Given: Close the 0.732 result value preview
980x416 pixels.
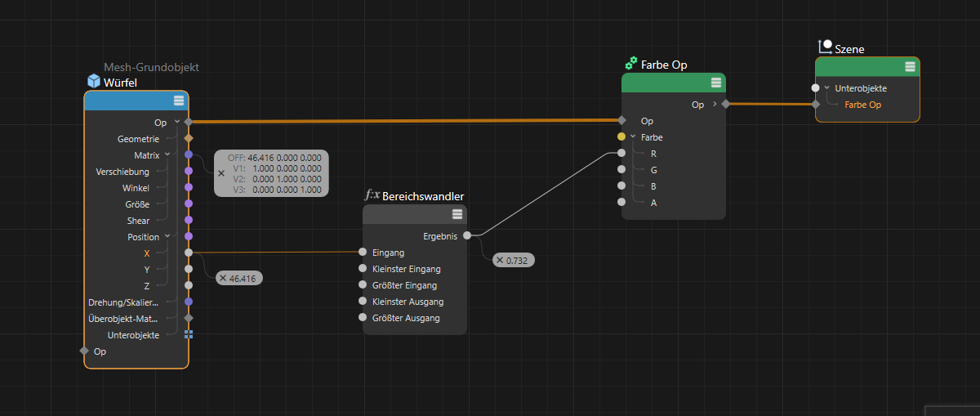Looking at the screenshot, I should pyautogui.click(x=500, y=260).
